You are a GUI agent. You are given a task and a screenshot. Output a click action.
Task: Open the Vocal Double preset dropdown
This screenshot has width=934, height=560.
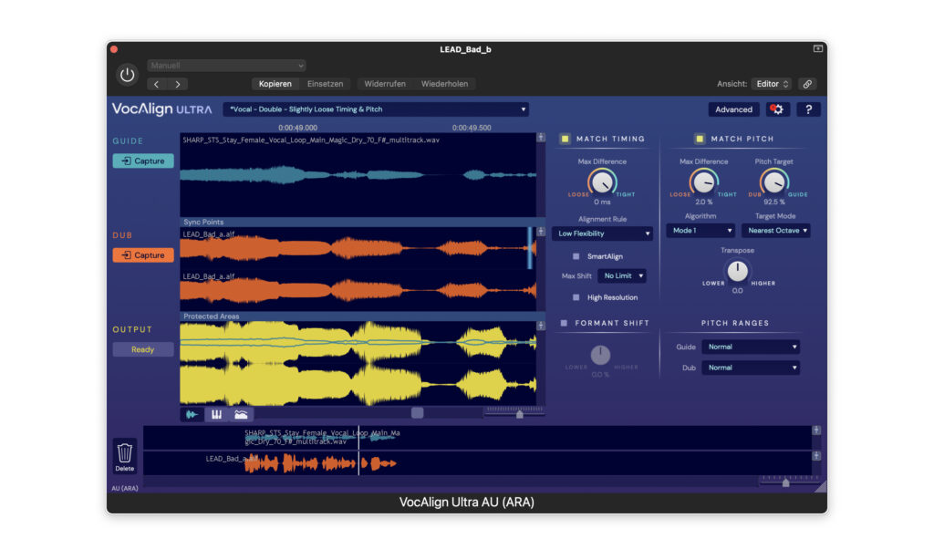(376, 109)
